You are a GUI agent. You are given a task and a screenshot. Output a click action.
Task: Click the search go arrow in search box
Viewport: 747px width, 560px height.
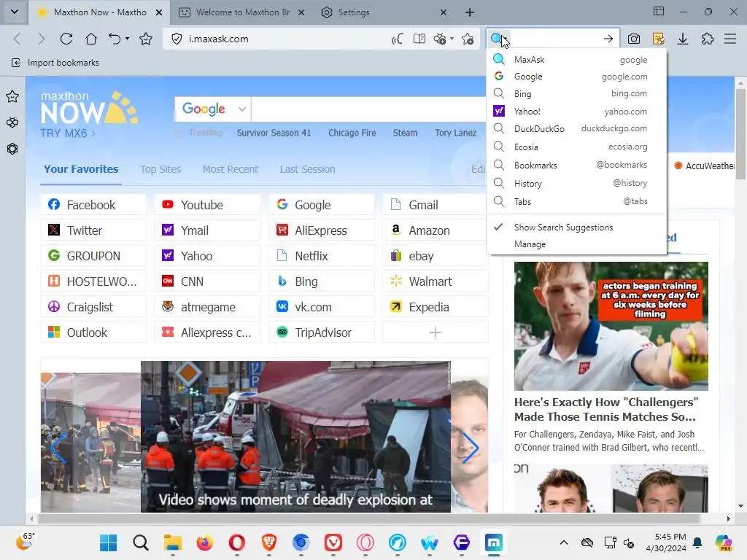[x=608, y=39]
